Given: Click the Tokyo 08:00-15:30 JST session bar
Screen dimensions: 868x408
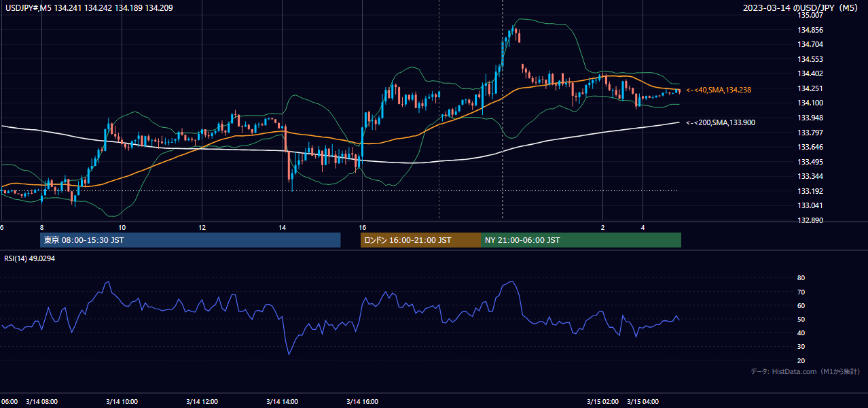Looking at the screenshot, I should pos(190,240).
